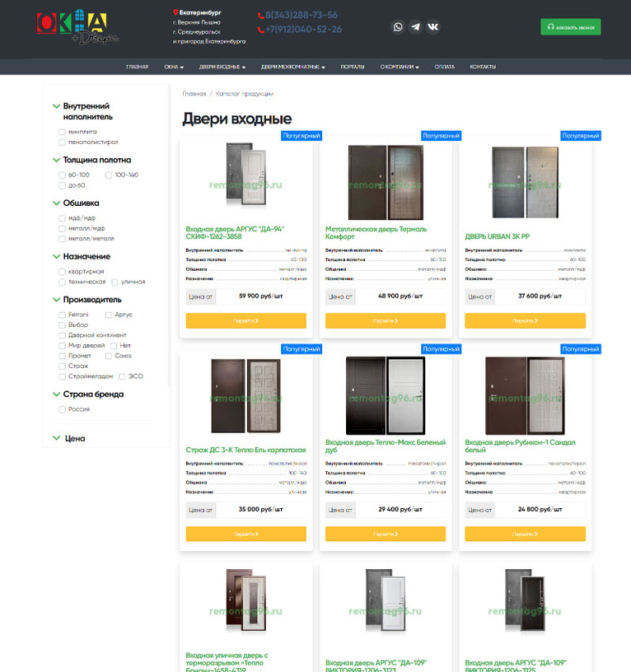Collapse the Толщина полотна filter section
Viewport: 631px width, 672px height.
click(x=56, y=160)
